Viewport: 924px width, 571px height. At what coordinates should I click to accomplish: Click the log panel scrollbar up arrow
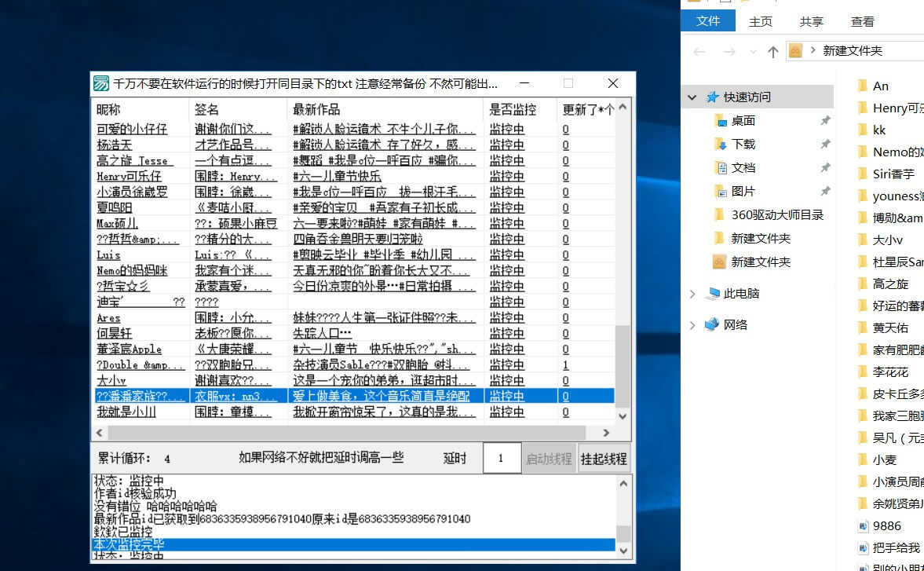pos(623,484)
